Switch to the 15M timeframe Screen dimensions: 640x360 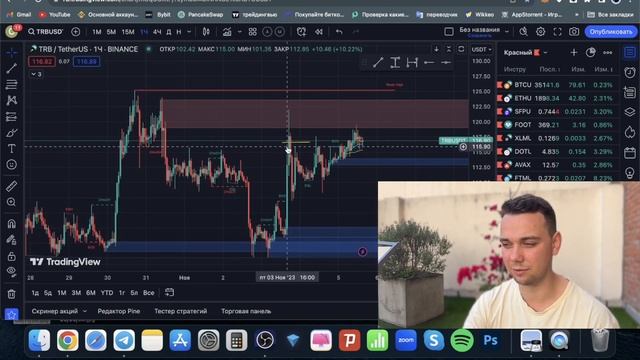pyautogui.click(x=128, y=32)
